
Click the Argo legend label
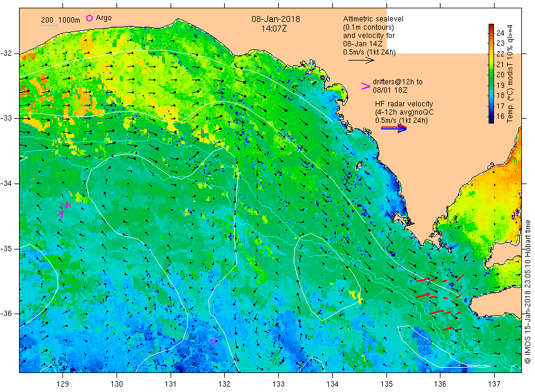tap(103, 18)
